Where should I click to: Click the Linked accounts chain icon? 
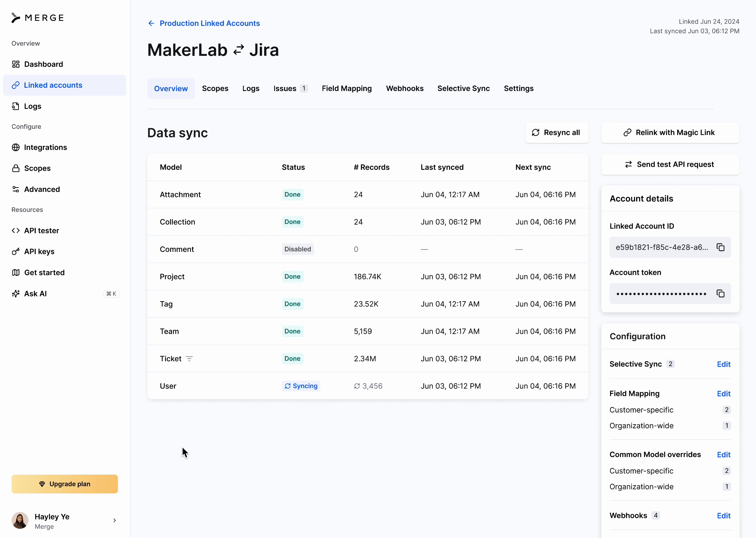[x=15, y=85]
